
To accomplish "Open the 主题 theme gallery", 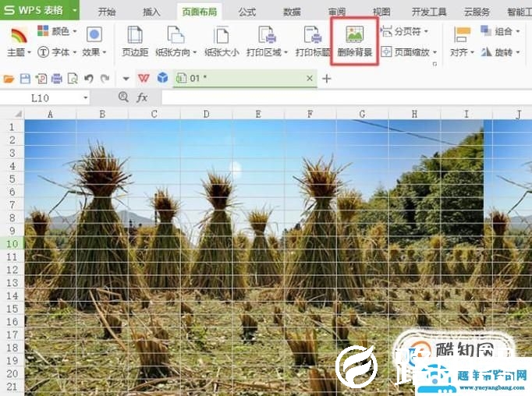I will (x=19, y=41).
